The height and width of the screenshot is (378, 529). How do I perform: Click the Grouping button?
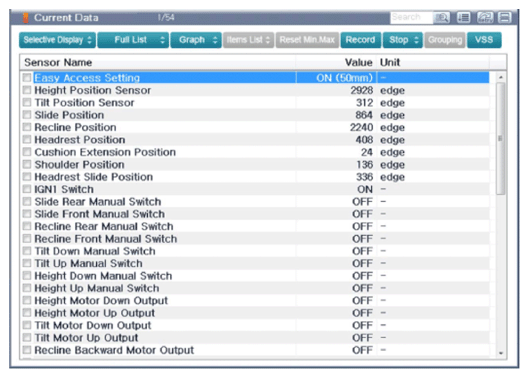click(x=445, y=40)
